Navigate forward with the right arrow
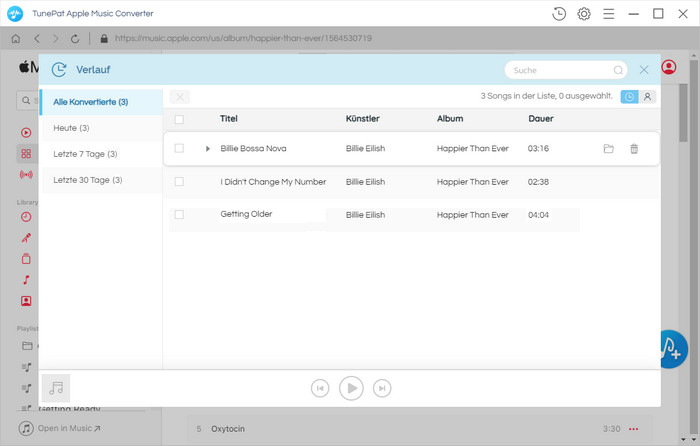The height and width of the screenshot is (446, 700). click(x=55, y=39)
